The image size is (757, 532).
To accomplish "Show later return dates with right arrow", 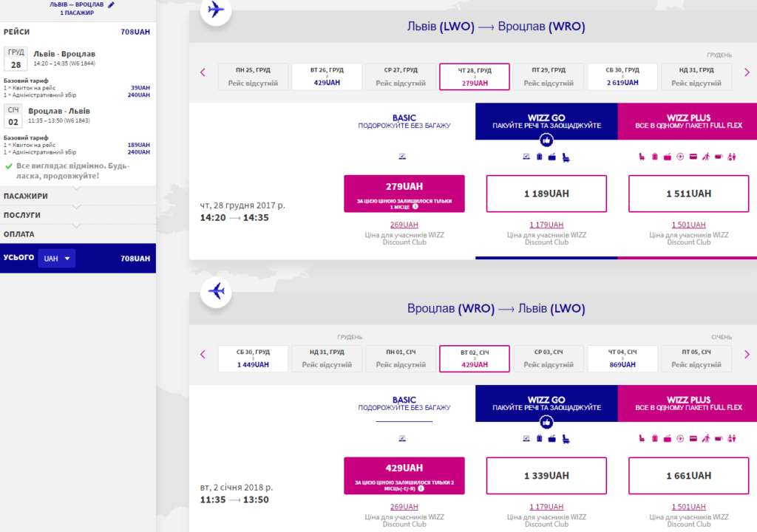I will click(747, 355).
